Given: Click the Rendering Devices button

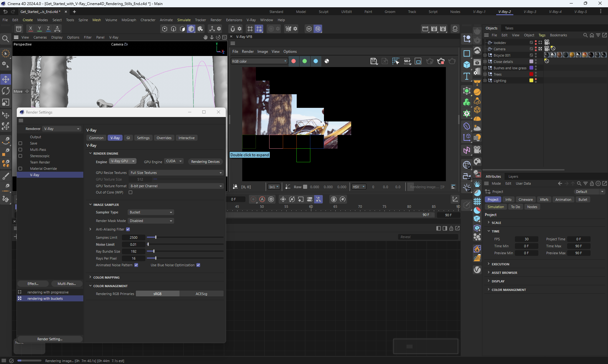Looking at the screenshot, I should point(205,162).
